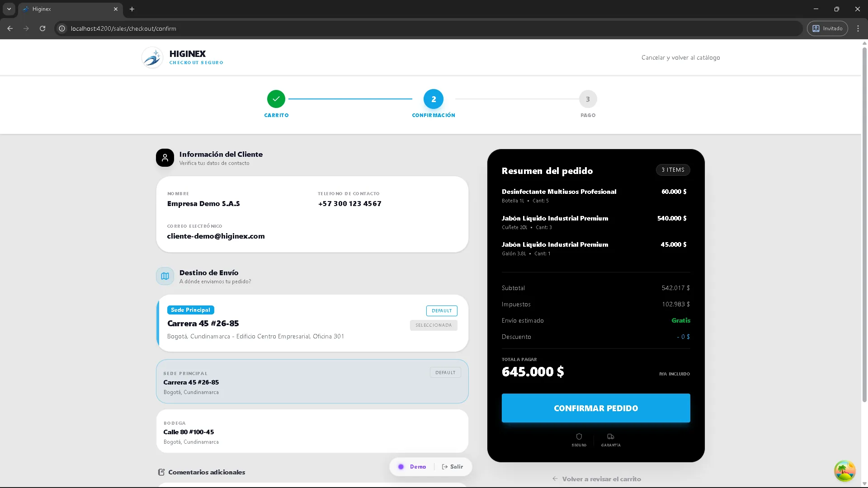Select the Bodega Calle 80 address
868x488 pixels.
click(312, 432)
